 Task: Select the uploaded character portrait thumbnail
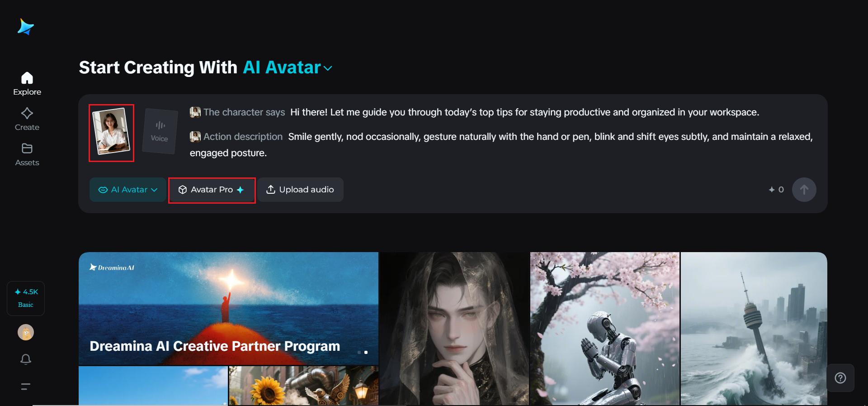tap(111, 132)
